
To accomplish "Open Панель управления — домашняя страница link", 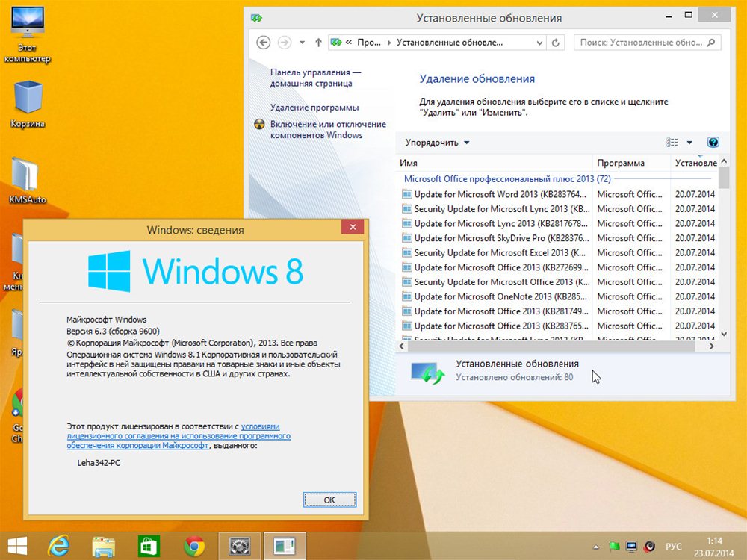I will click(315, 78).
